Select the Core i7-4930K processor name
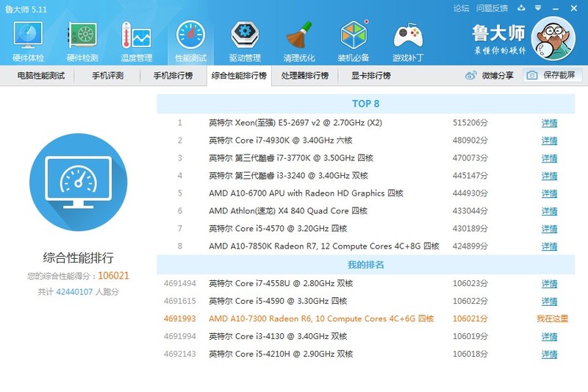588x392 pixels. pos(281,140)
